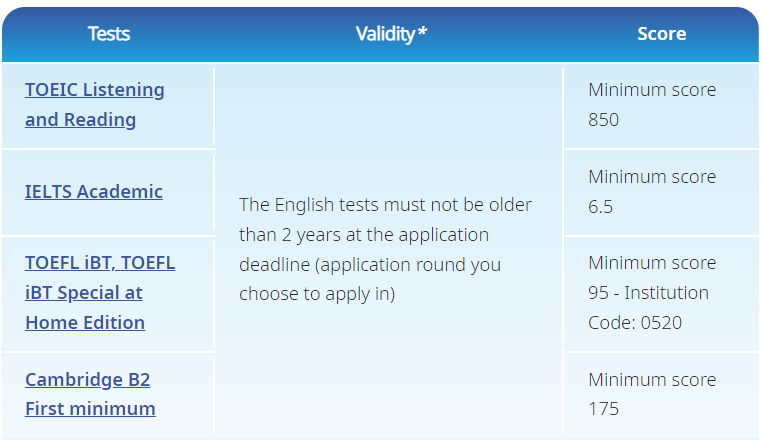Viewport: 763px width, 444px height.
Task: Click 'Cambridge B2' link text
Action: [88, 379]
